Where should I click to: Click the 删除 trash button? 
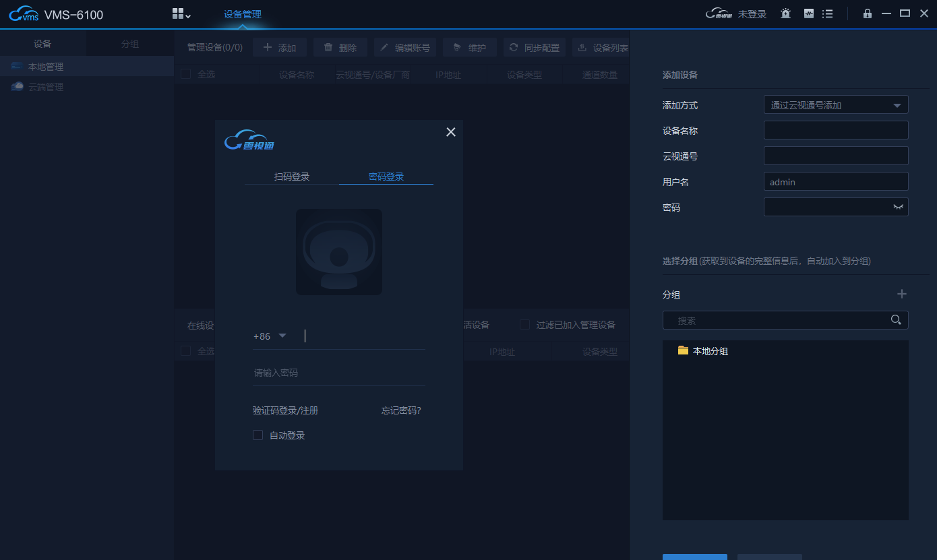click(340, 47)
